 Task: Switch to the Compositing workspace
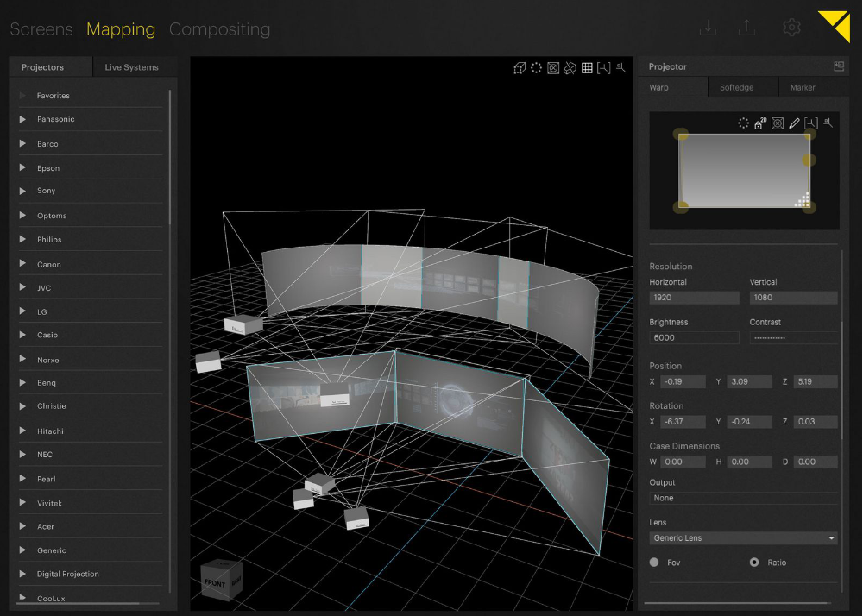pyautogui.click(x=219, y=29)
